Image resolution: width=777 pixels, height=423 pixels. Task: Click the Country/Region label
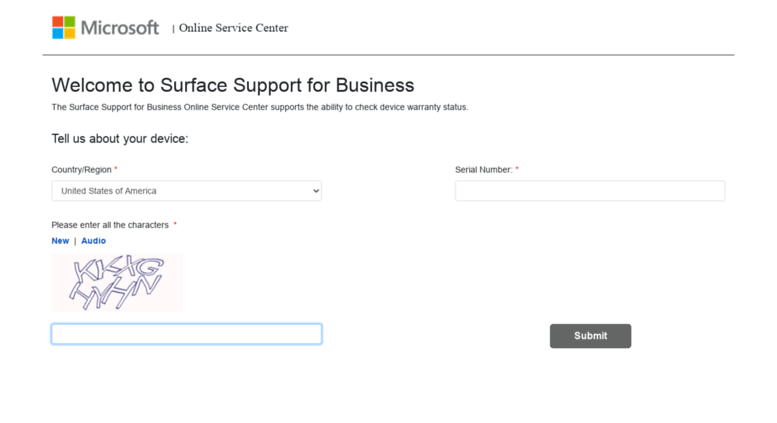point(81,169)
